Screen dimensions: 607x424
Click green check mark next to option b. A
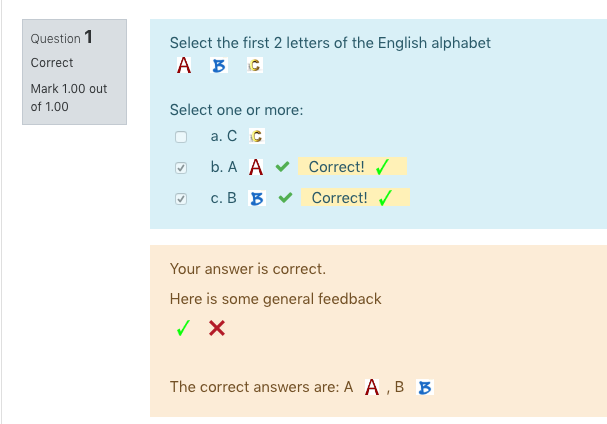click(x=283, y=167)
